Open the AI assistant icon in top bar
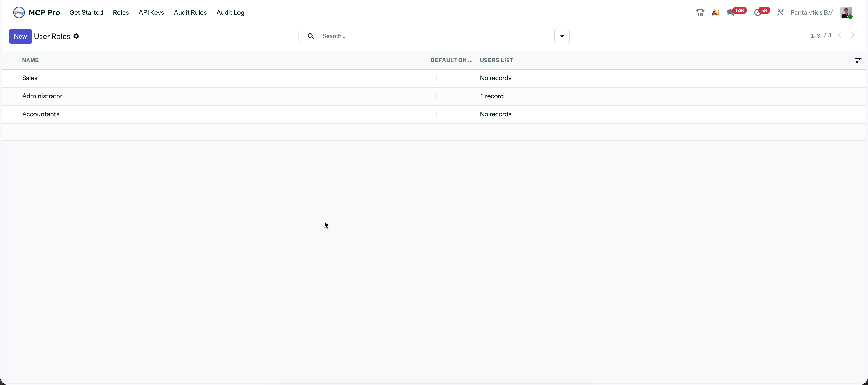Viewport: 868px width, 385px height. coord(715,12)
